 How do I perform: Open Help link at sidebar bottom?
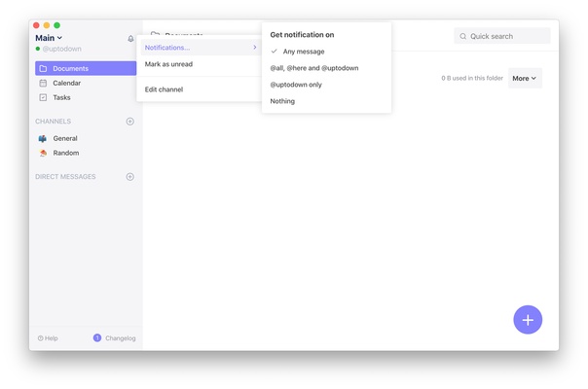tap(48, 338)
